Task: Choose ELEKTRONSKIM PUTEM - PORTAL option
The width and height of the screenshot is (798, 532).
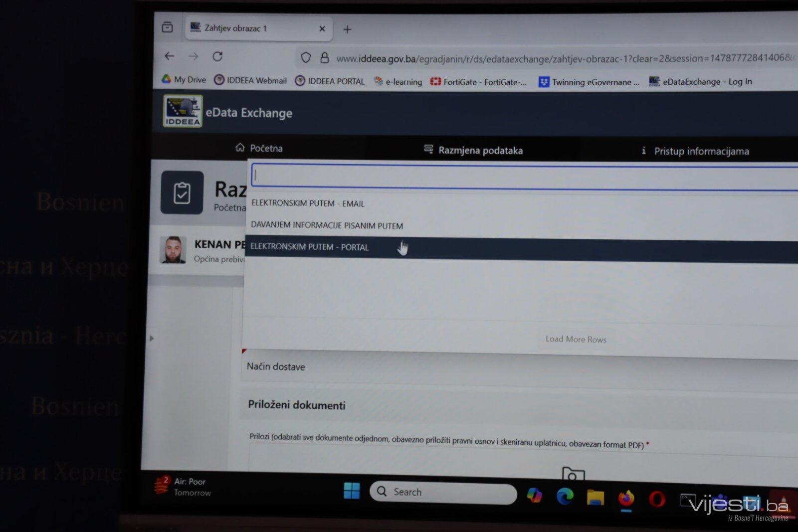Action: click(309, 247)
